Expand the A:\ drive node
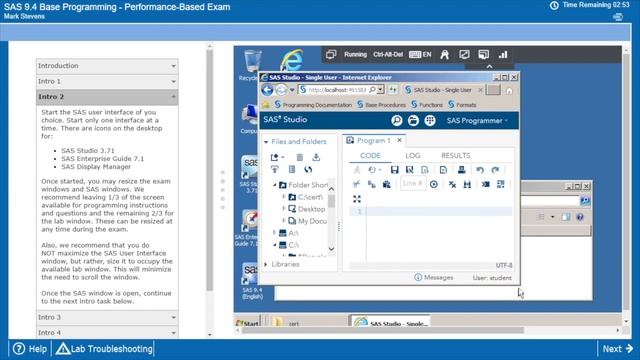The height and width of the screenshot is (360, 640). click(275, 233)
